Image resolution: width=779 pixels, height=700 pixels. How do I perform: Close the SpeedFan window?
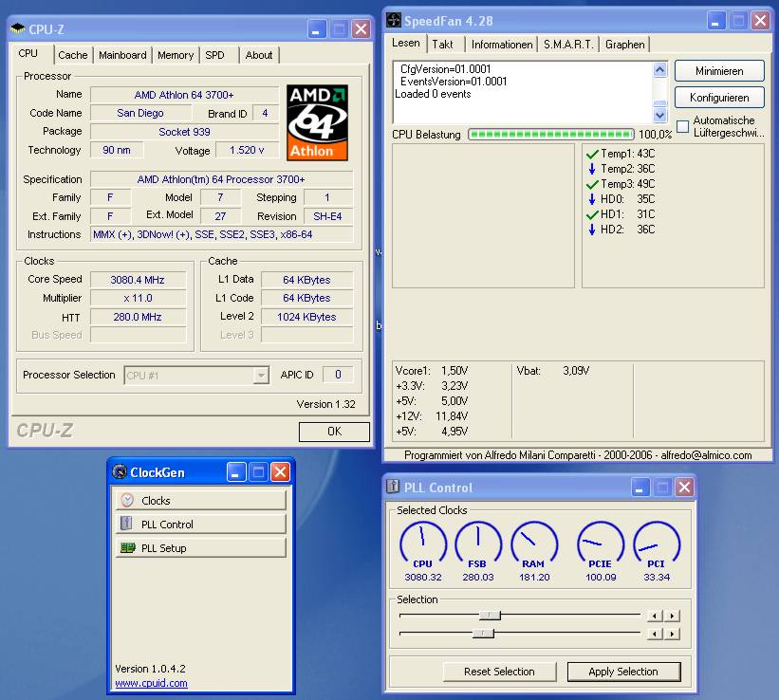click(x=760, y=21)
